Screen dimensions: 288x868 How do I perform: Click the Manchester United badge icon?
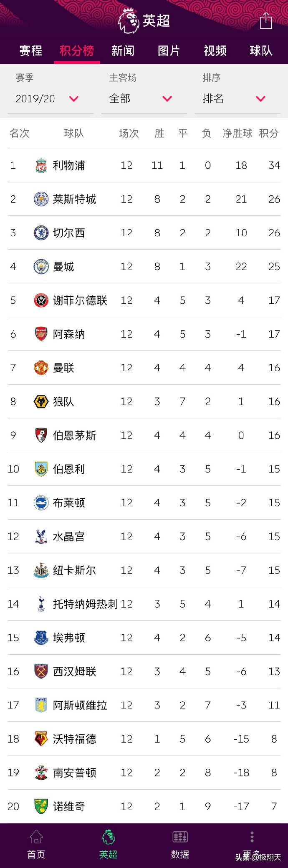pos(40,368)
